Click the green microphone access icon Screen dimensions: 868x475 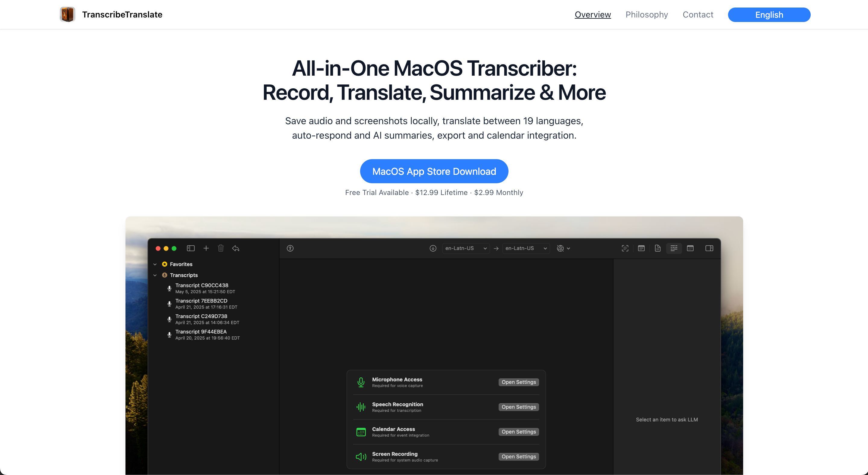click(x=361, y=382)
